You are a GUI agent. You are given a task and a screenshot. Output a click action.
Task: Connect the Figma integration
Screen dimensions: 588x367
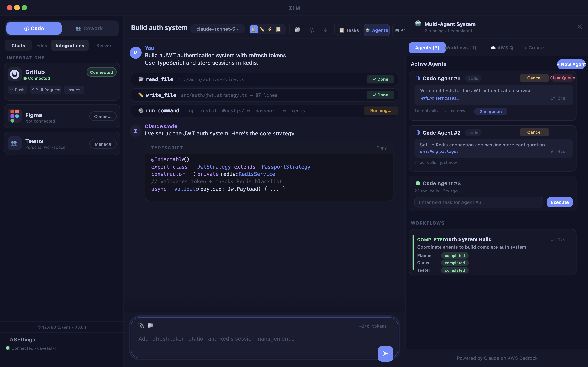point(103,116)
